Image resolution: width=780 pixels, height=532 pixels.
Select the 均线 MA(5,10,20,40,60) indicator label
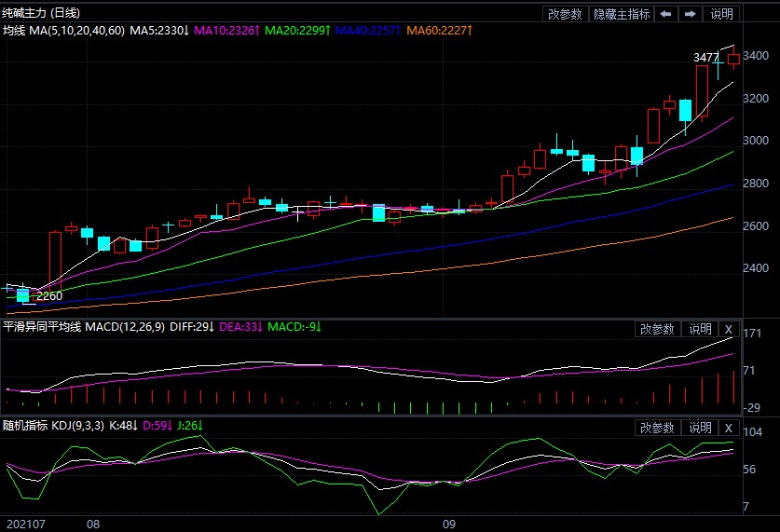[x=63, y=31]
